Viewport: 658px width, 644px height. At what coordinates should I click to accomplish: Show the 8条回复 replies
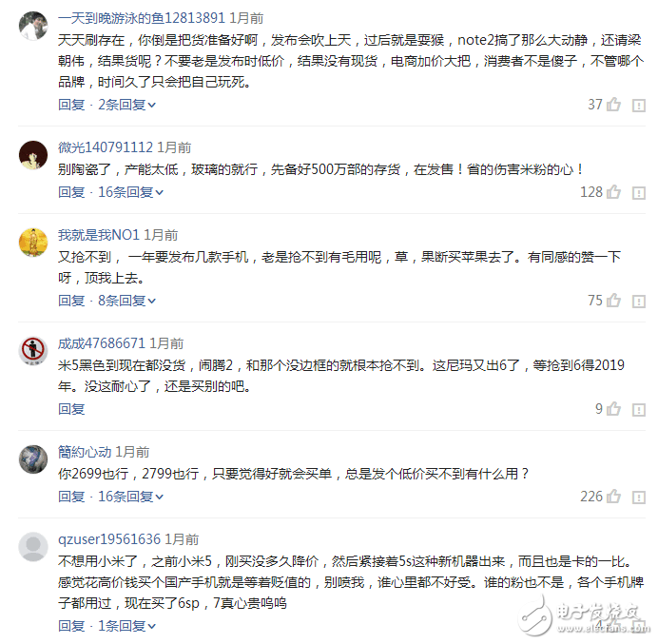click(127, 301)
